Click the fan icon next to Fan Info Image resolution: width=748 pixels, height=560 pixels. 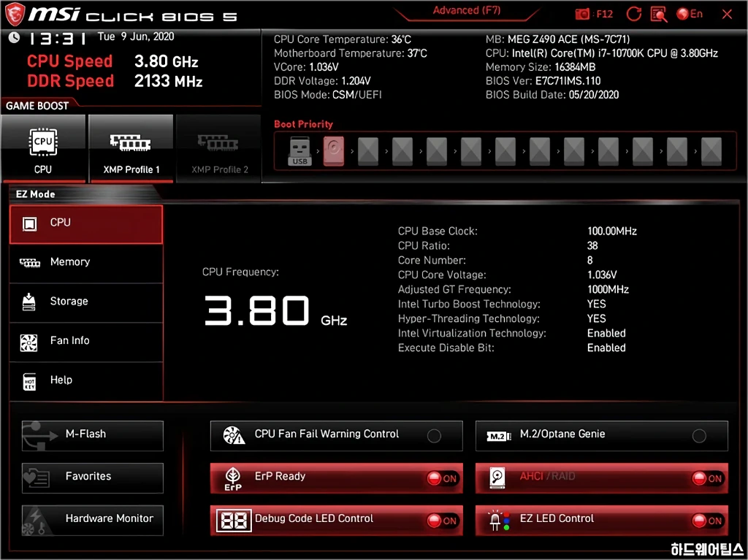28,342
